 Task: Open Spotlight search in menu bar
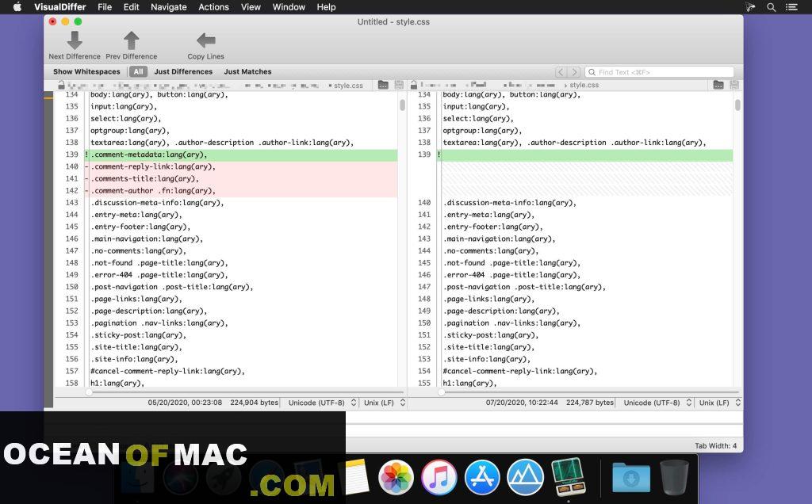pos(771,7)
